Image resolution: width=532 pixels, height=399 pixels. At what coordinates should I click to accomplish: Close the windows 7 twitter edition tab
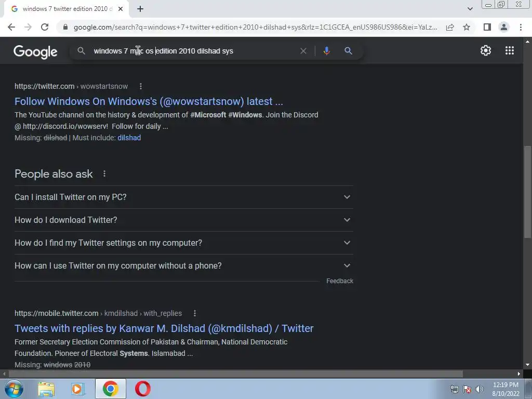coord(121,9)
